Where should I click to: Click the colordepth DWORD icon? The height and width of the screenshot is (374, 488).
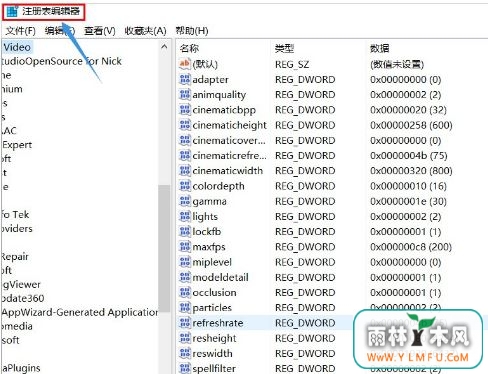click(185, 186)
